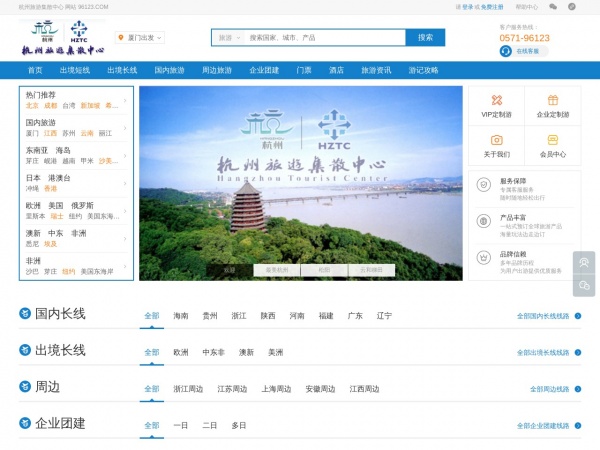Click the 品牌信赖 crown icon
This screenshot has height=450, width=600.
(484, 258)
